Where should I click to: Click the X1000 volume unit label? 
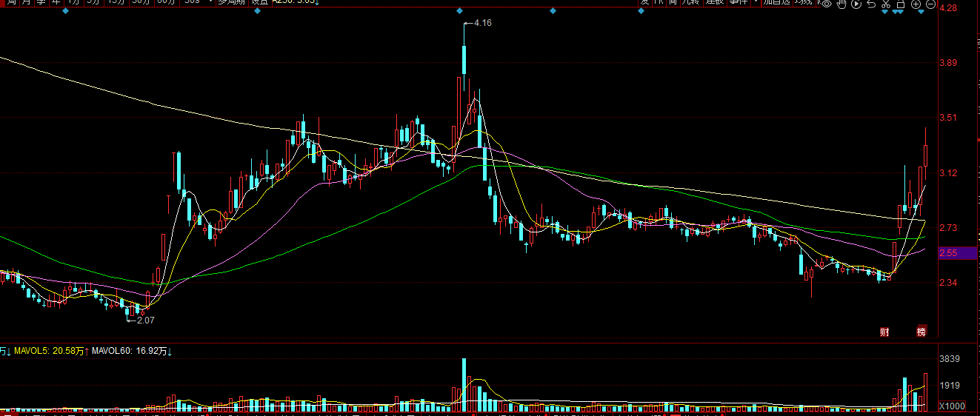click(952, 406)
